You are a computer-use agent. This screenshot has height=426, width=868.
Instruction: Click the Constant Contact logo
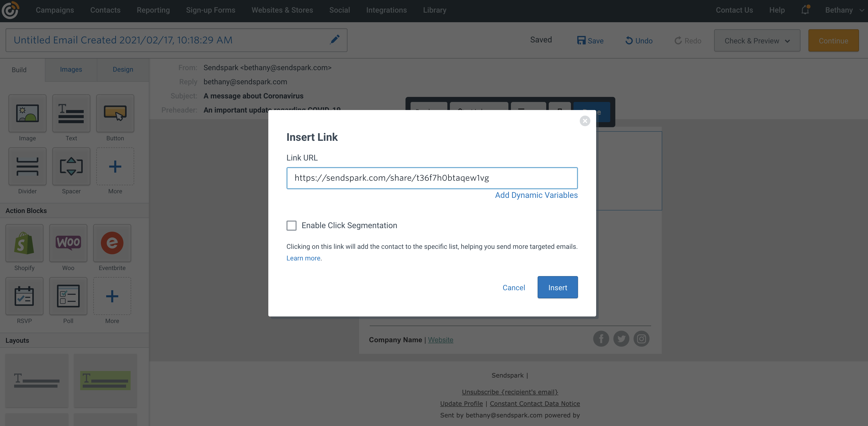click(x=10, y=10)
